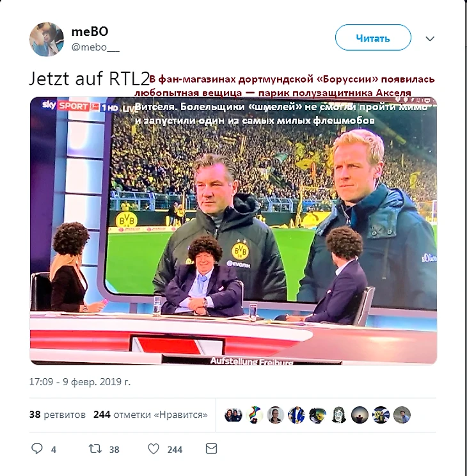The image size is (467, 476).
Task: Click the tweet timestamp 17:09 - 9 февр. 2019
Action: 80,381
